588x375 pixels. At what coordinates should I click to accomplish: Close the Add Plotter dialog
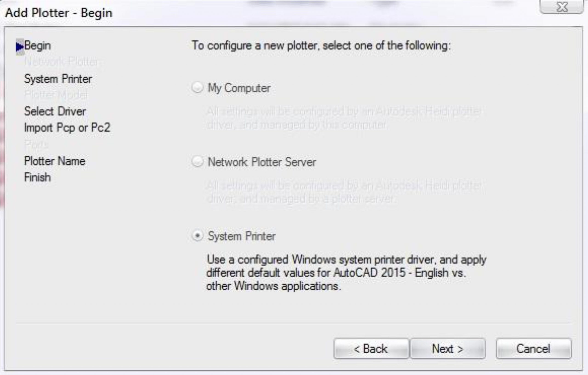[x=561, y=7]
